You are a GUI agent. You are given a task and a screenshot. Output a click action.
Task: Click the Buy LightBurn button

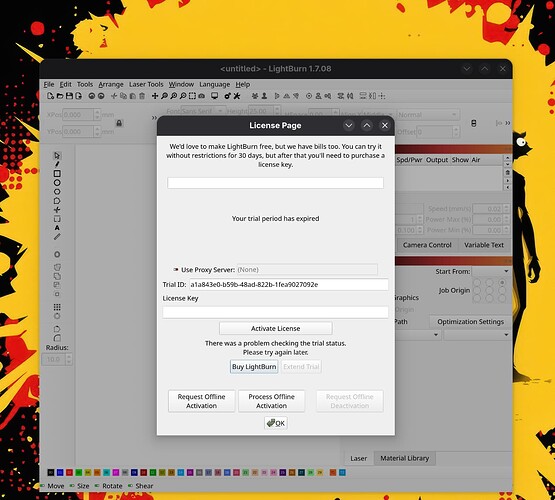[x=254, y=367]
